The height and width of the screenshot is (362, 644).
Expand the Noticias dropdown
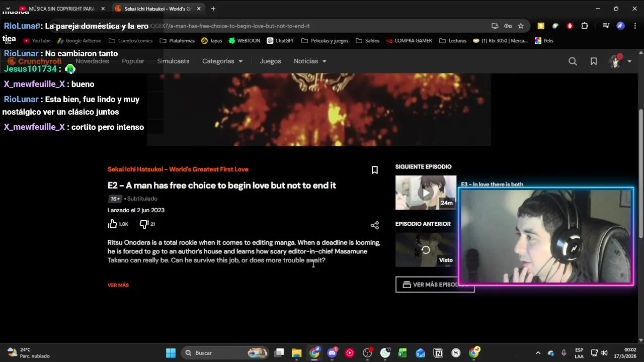coord(310,61)
